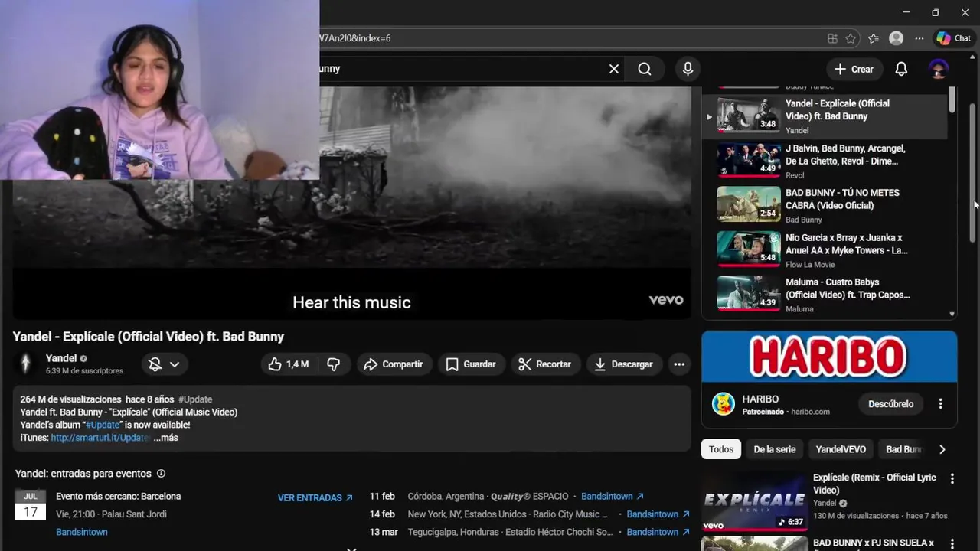Open the notifications bell
Image resolution: width=980 pixels, height=551 pixels.
click(901, 69)
